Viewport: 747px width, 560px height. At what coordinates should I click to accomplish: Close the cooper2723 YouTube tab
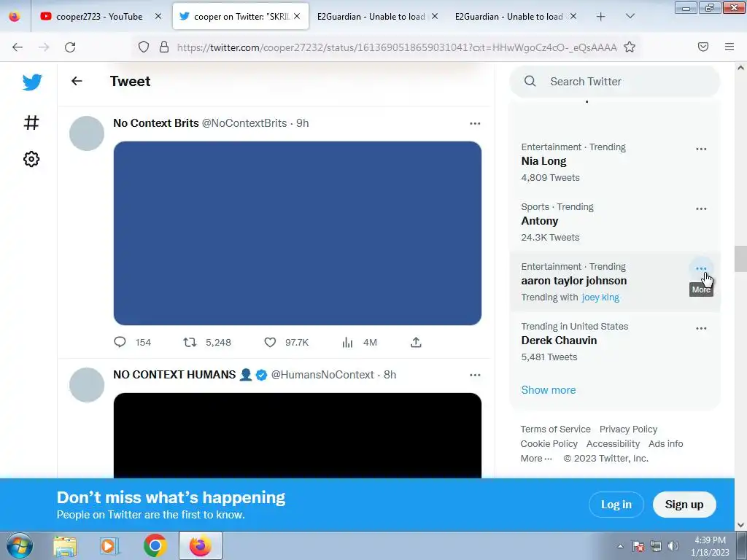(x=158, y=17)
